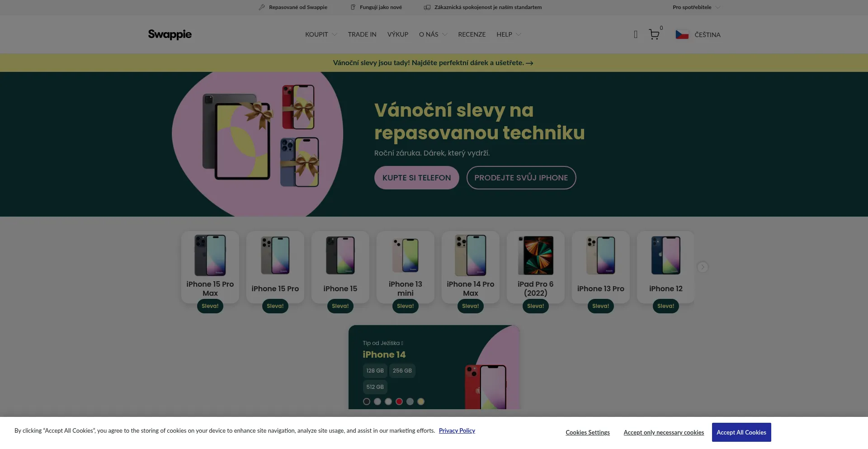868x449 pixels.
Task: Expand the KOUPIT dropdown menu
Action: pyautogui.click(x=321, y=34)
